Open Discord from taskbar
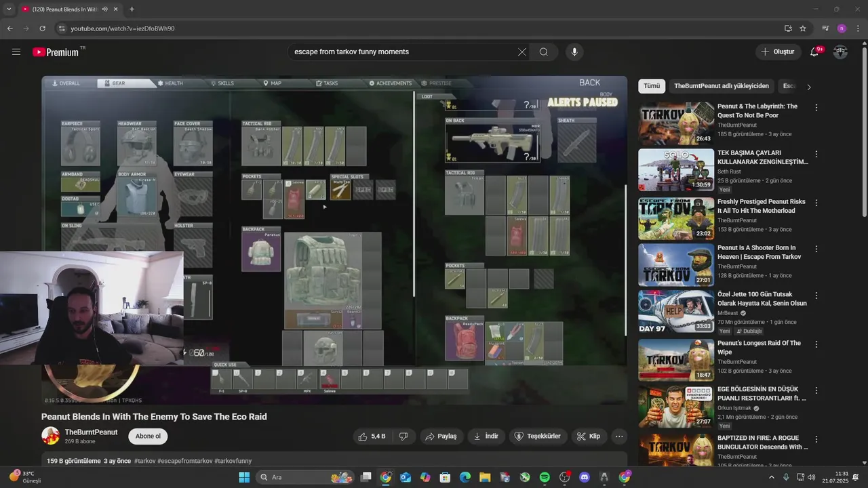Image resolution: width=868 pixels, height=488 pixels. (585, 477)
